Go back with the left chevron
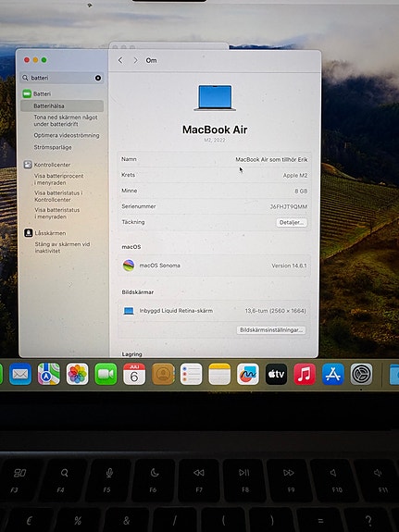This screenshot has width=399, height=532. tap(120, 60)
